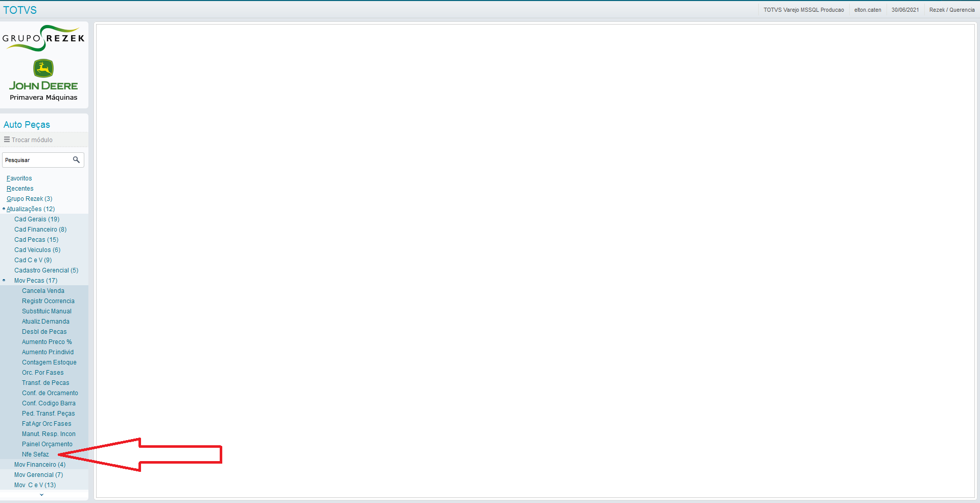Click the search magnifier icon
Screen dimensions: 980x503
click(x=76, y=160)
